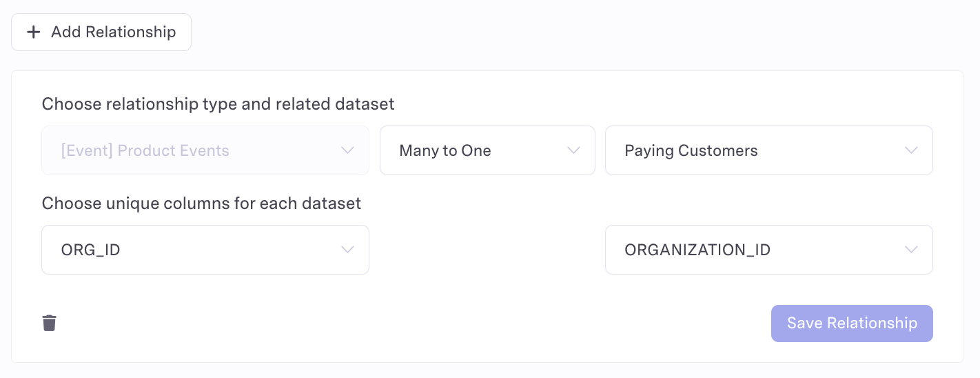The height and width of the screenshot is (378, 980).
Task: Click chevron arrow on ORGANIZATION_ID field
Action: [911, 250]
